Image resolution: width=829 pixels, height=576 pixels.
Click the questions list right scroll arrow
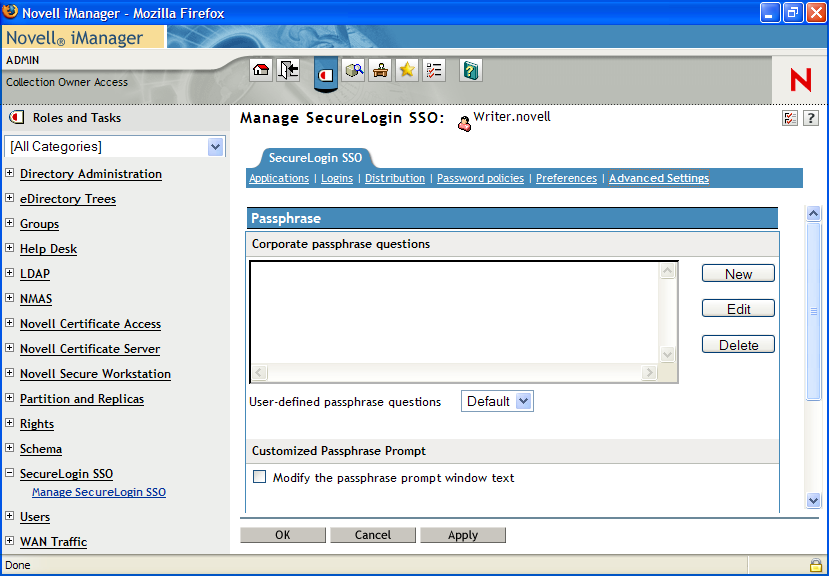click(x=649, y=372)
